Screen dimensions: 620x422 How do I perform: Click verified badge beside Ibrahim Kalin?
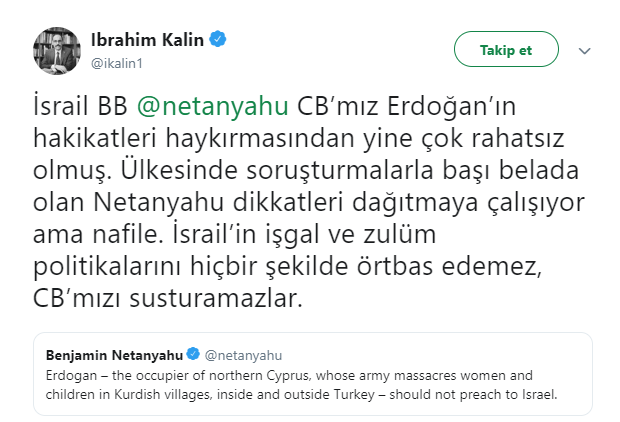pyautogui.click(x=217, y=40)
